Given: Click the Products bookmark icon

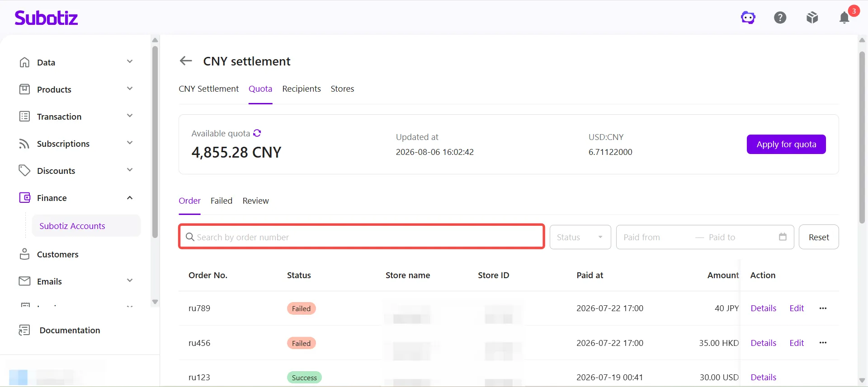Looking at the screenshot, I should pos(24,89).
